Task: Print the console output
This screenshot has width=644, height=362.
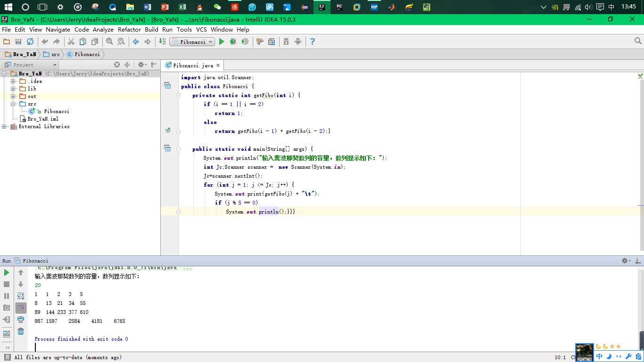Action: click(21, 320)
